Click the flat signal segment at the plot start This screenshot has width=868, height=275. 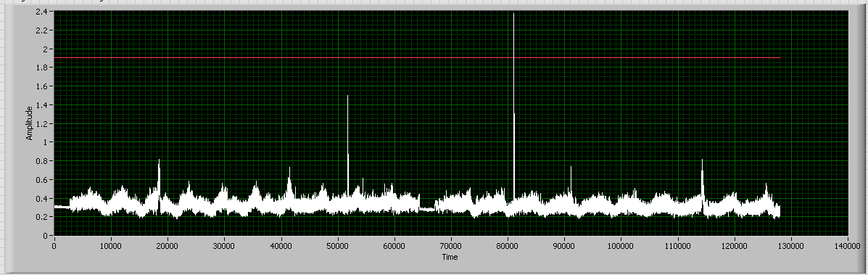(x=62, y=207)
